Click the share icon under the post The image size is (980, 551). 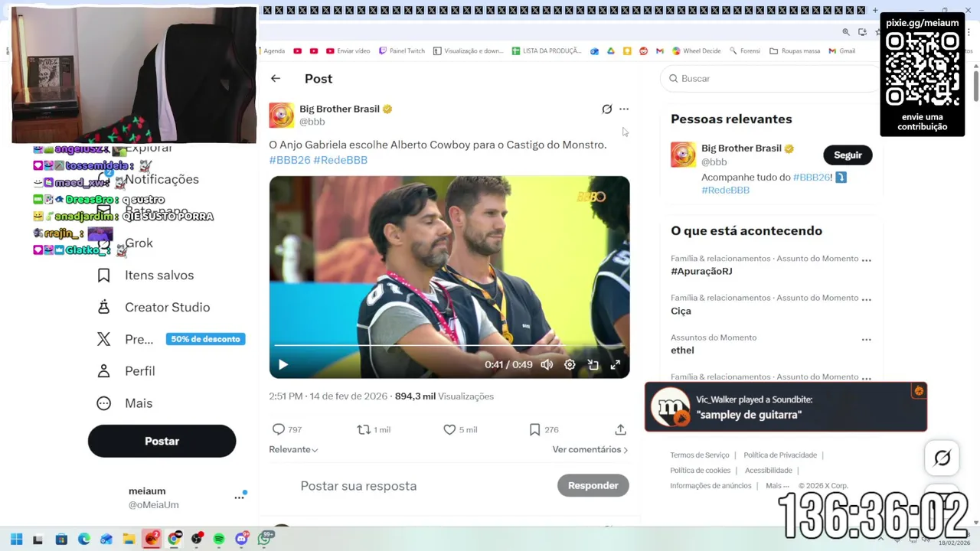(620, 429)
